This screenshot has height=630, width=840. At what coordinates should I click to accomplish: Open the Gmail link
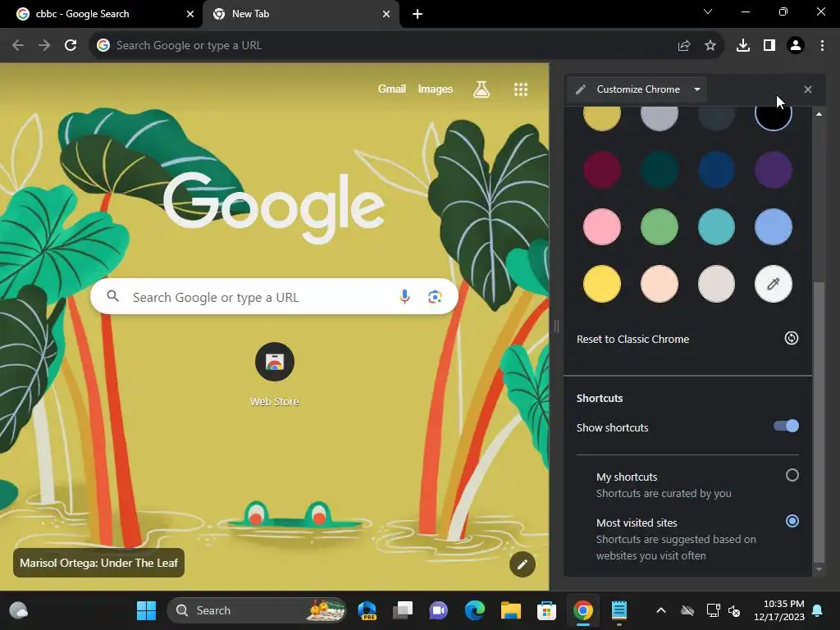391,89
